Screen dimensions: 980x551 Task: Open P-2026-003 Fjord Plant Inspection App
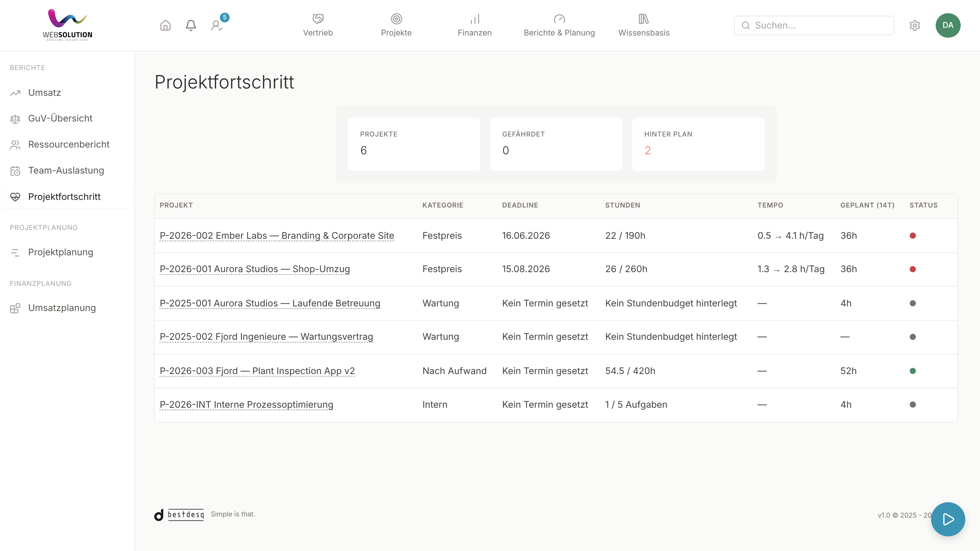click(x=257, y=371)
